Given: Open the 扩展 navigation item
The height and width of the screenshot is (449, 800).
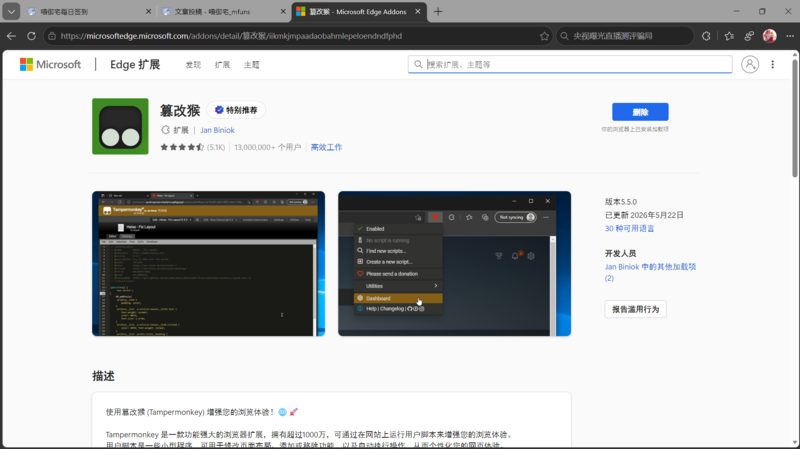Looking at the screenshot, I should (222, 65).
